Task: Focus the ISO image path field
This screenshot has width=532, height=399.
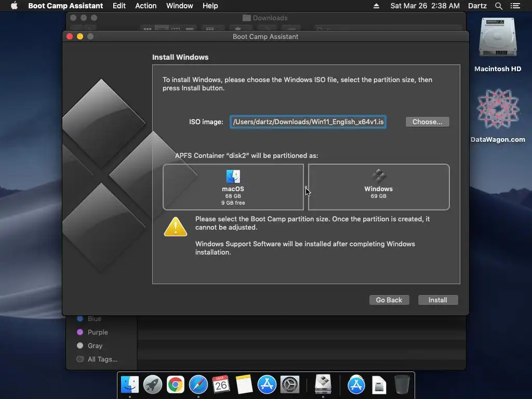Action: coord(308,122)
